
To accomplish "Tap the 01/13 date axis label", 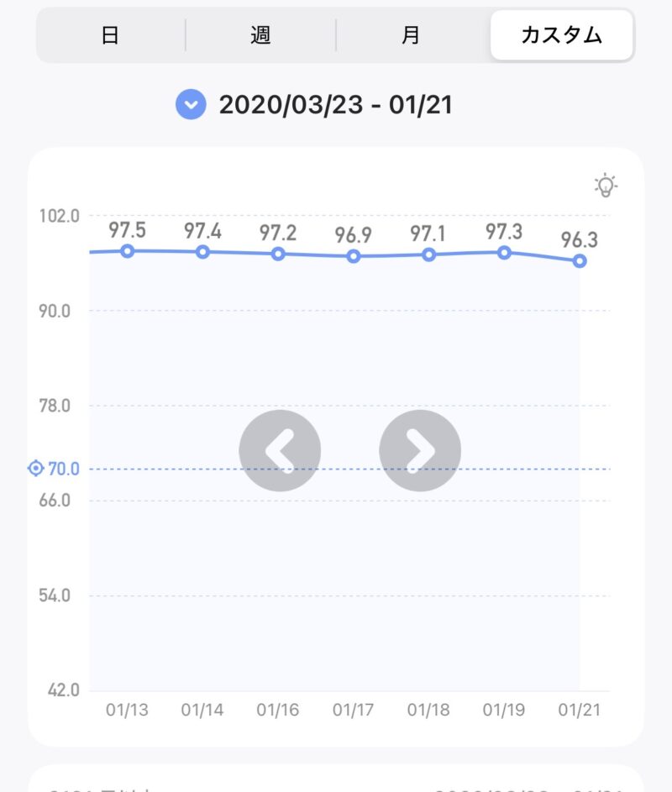I will (127, 710).
